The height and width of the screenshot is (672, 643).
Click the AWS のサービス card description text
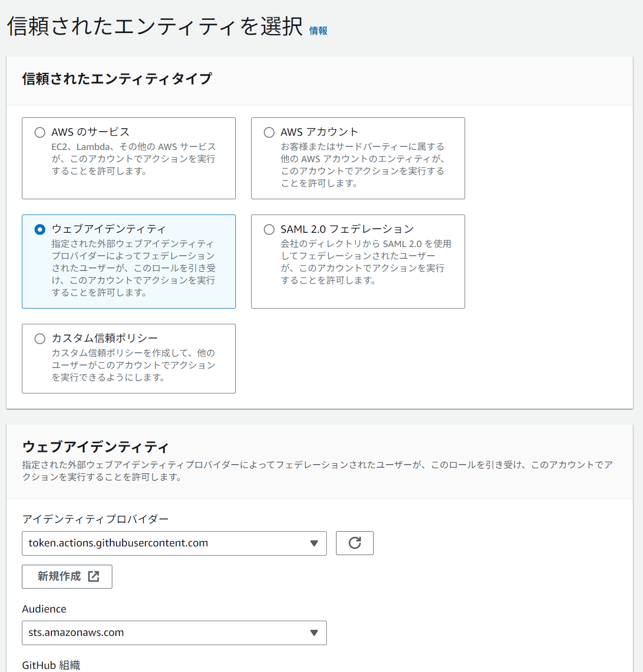134,159
